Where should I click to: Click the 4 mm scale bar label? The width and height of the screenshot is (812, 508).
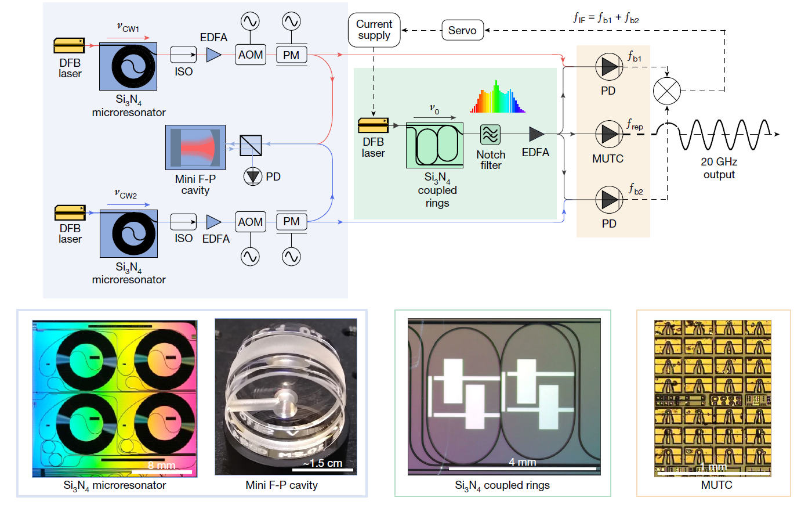523,462
